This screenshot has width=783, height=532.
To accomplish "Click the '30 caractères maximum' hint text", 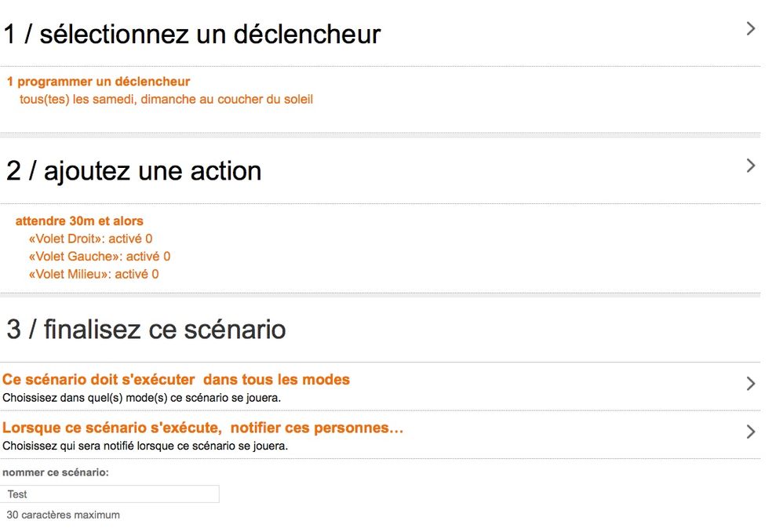I will (64, 515).
